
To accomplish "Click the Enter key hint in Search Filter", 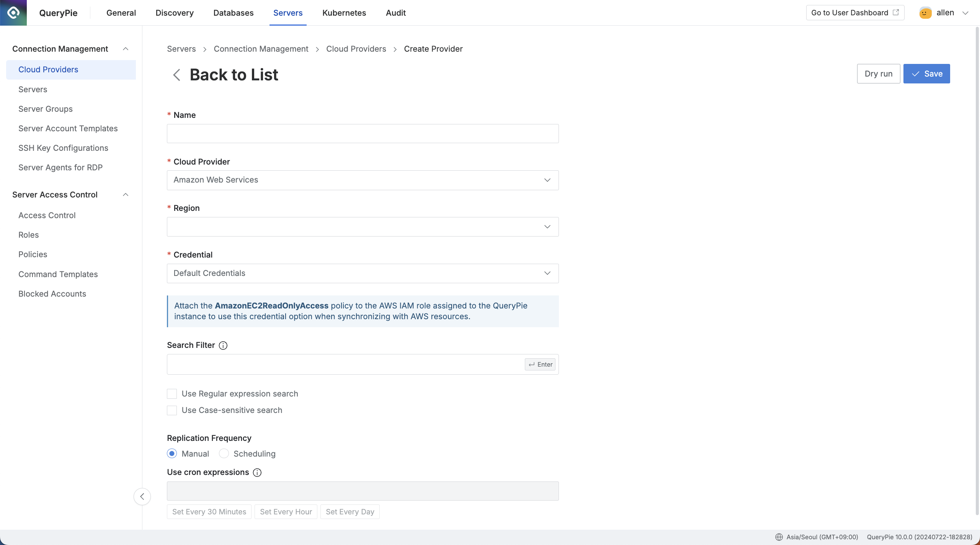I will pos(540,364).
